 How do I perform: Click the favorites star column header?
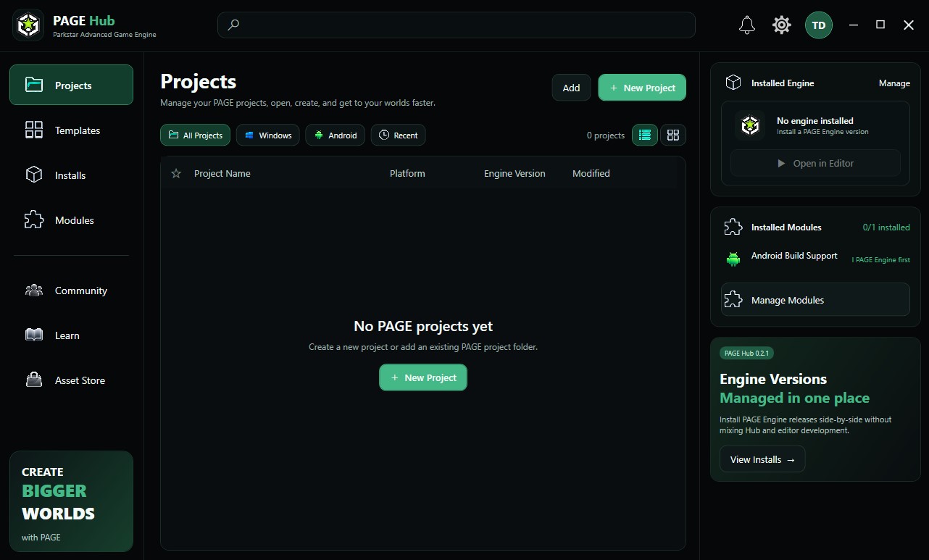point(176,173)
